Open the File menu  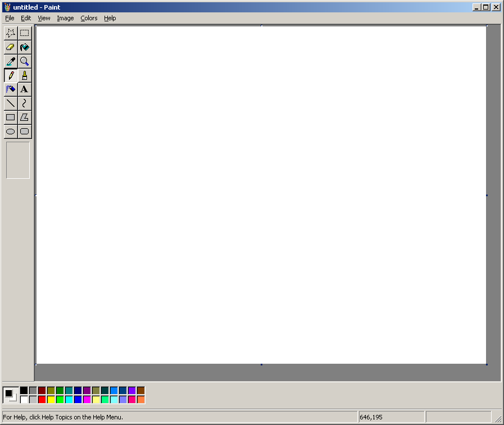10,18
